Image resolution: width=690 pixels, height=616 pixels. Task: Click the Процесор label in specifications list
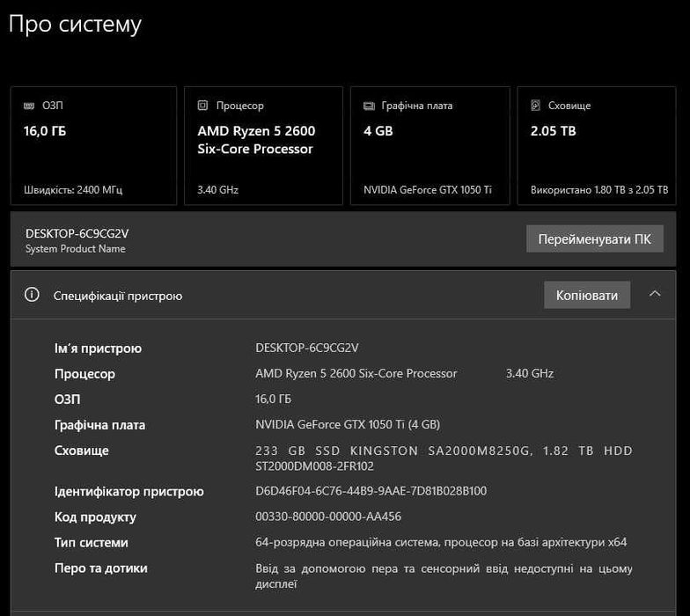(84, 374)
